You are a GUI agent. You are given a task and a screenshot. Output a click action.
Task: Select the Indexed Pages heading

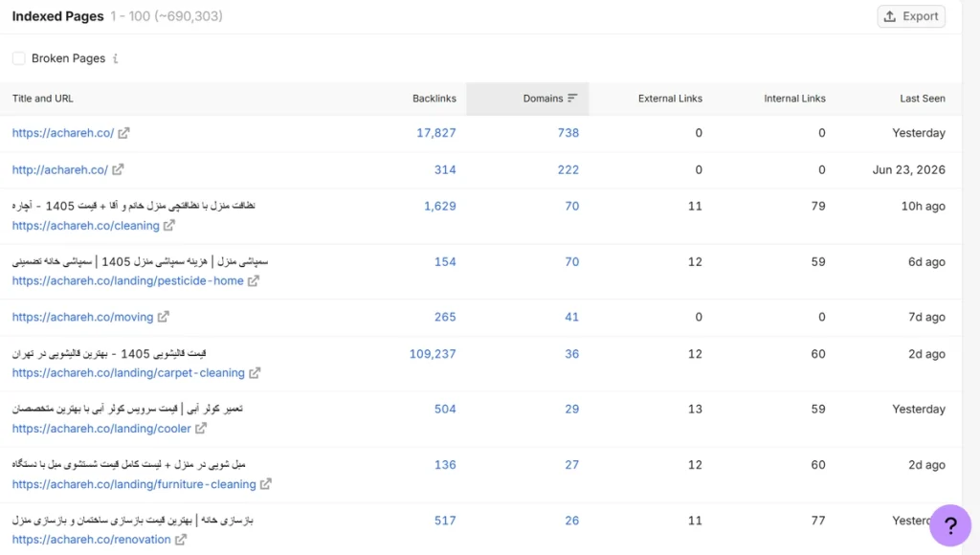[x=57, y=16]
